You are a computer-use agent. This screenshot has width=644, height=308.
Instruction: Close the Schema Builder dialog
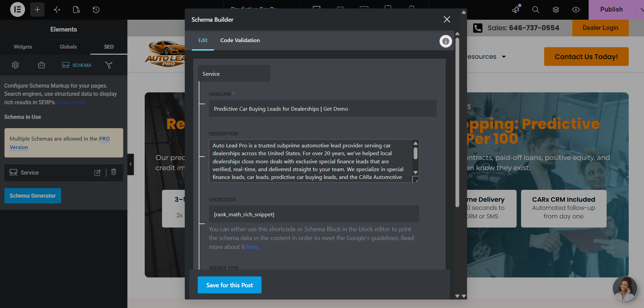447,19
